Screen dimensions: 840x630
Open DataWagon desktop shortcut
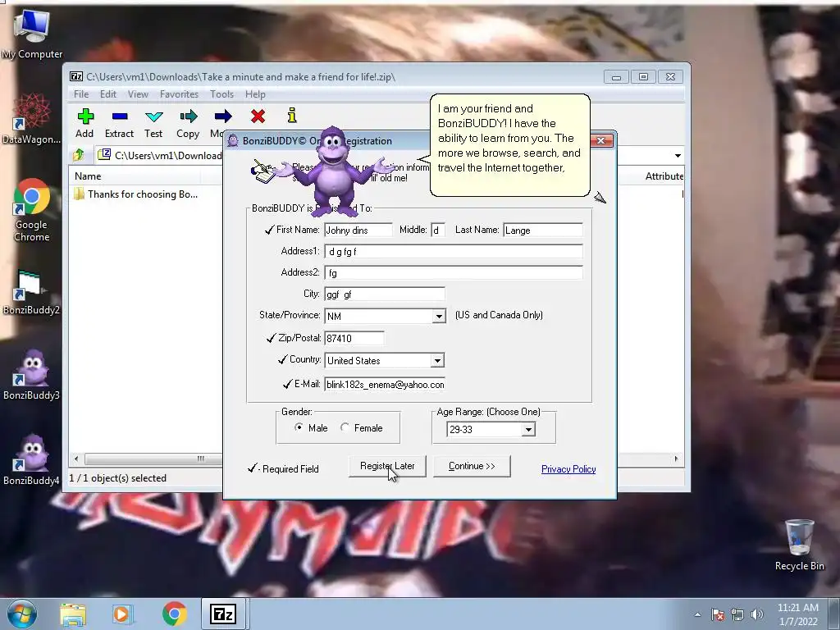[x=32, y=119]
